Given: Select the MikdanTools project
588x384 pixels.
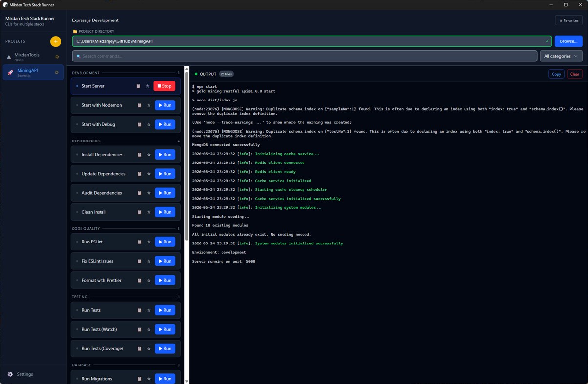Looking at the screenshot, I should 33,57.
